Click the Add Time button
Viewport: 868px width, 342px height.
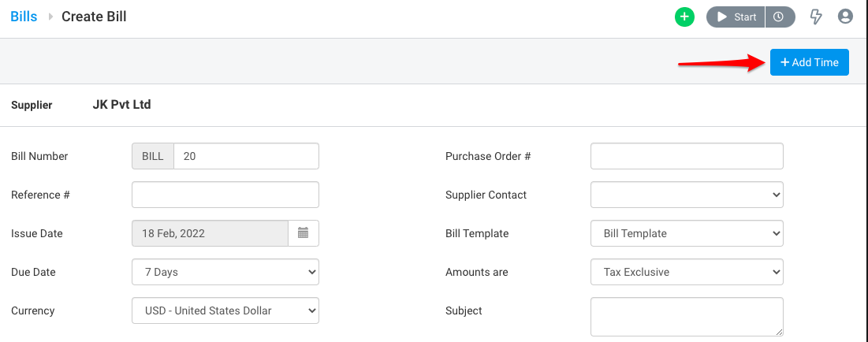(809, 62)
